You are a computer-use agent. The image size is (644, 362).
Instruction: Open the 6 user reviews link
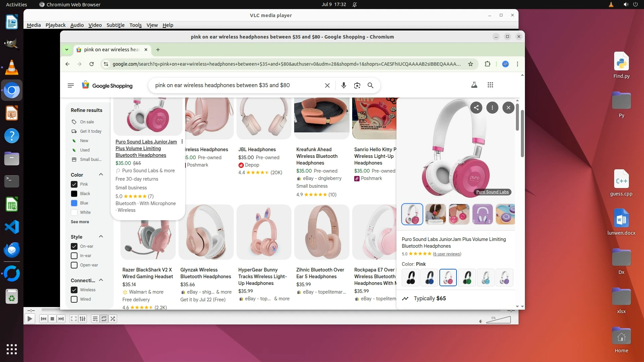447,254
